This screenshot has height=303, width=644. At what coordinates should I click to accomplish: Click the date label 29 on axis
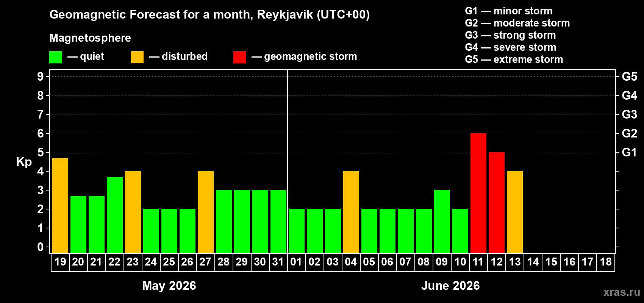coord(242,262)
